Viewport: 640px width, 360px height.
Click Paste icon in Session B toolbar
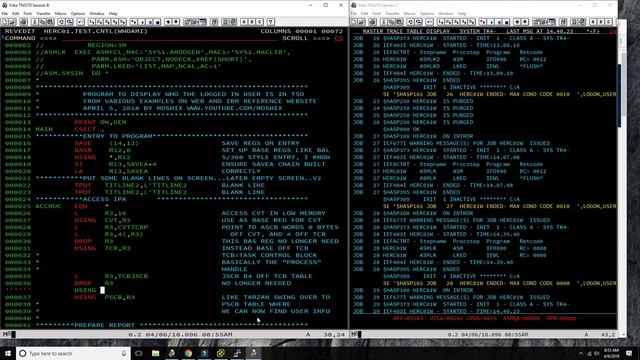50,22
